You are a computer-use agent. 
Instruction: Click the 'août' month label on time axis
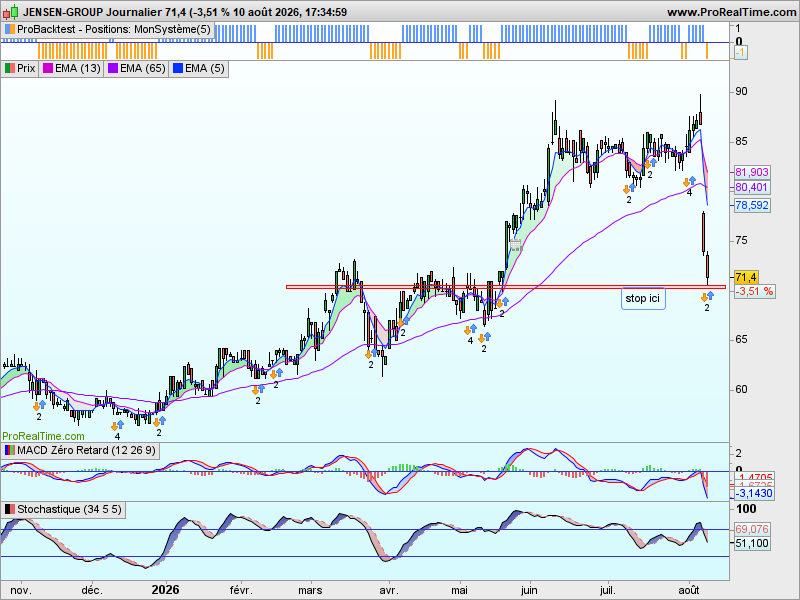(688, 590)
